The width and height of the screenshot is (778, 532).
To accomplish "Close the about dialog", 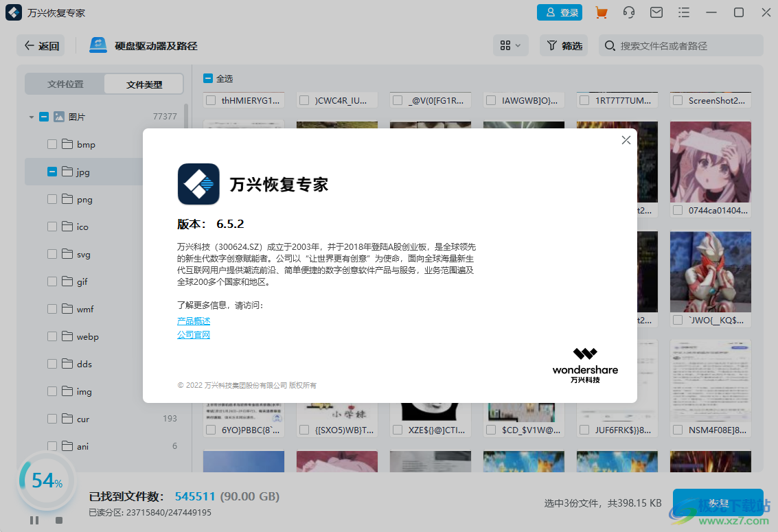I will click(x=626, y=140).
